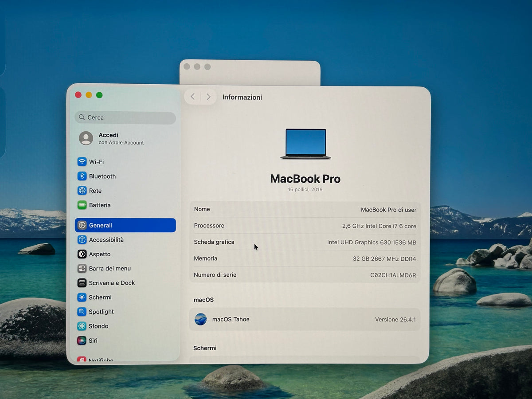Click the macOS Tahoe version row

tap(305, 319)
